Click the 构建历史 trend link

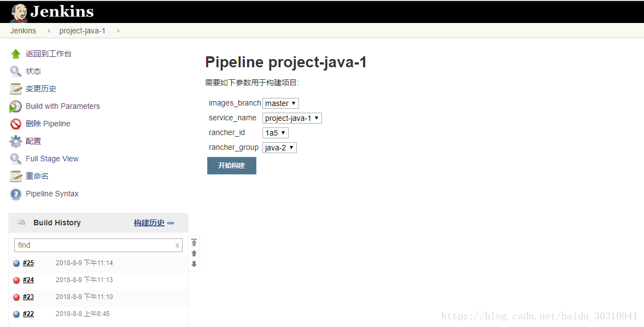click(149, 223)
